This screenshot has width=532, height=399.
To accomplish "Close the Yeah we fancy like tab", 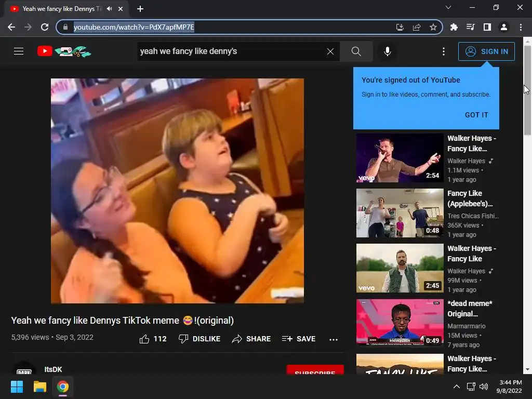I will (x=120, y=9).
